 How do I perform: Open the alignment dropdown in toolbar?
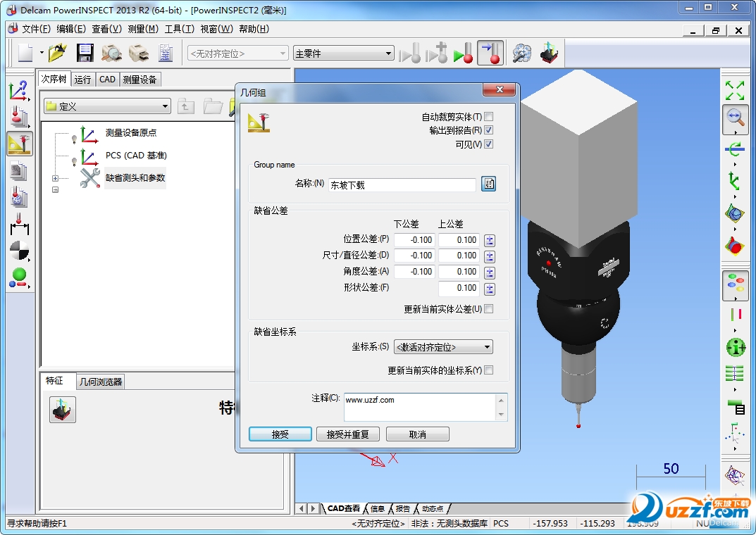click(x=237, y=53)
